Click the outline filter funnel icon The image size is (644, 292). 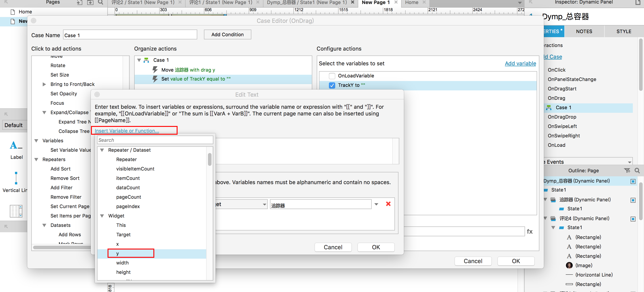click(627, 171)
